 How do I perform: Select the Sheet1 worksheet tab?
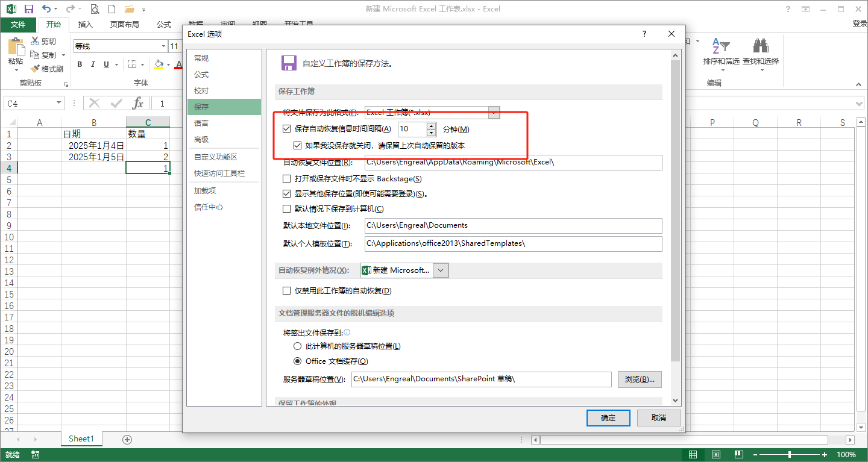point(81,439)
